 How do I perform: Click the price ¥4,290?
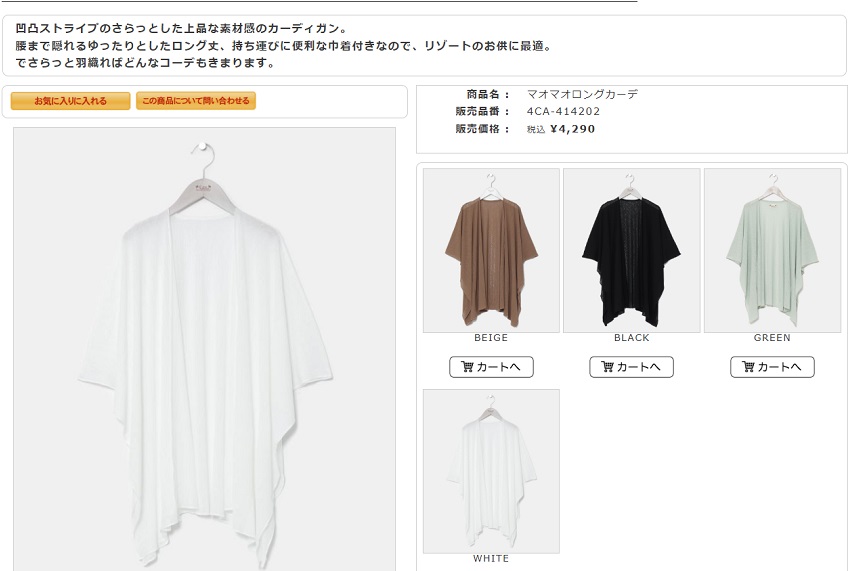point(572,129)
